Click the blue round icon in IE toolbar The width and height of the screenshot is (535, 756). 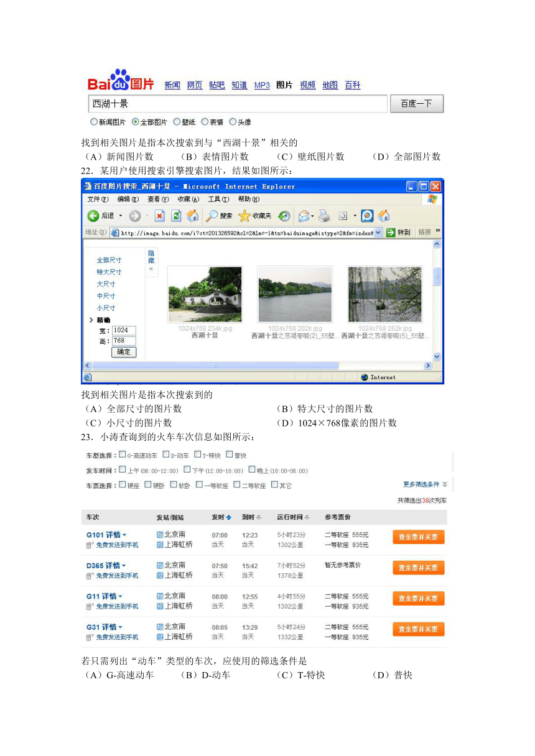point(368,216)
